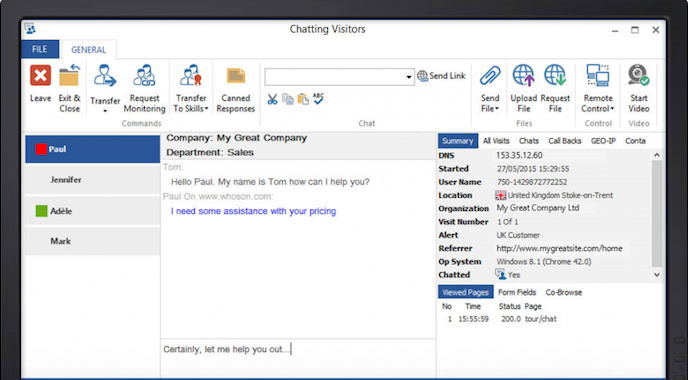Select the Summary tab
This screenshot has height=380, width=688.
[x=458, y=141]
